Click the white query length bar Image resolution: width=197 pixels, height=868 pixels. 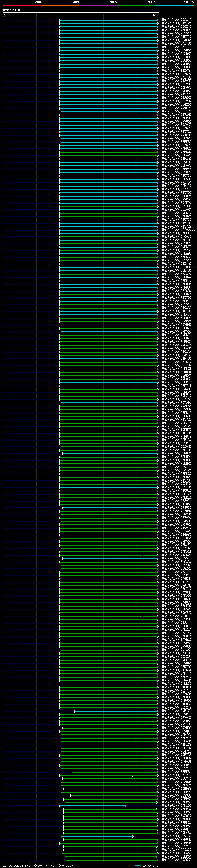tap(81, 13)
